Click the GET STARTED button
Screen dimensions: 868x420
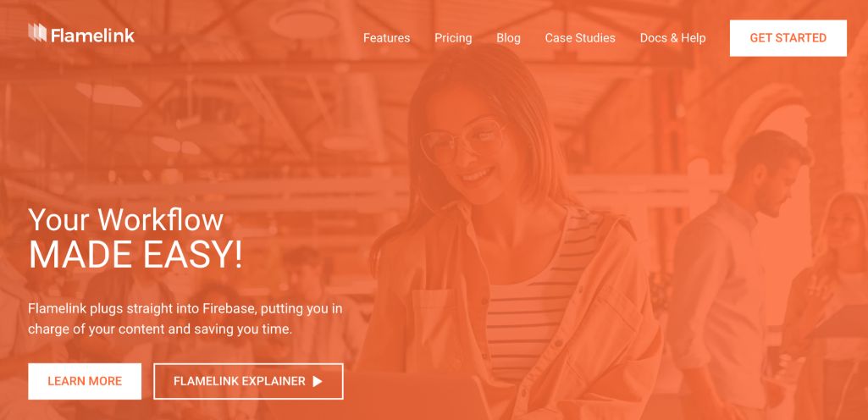pos(788,38)
